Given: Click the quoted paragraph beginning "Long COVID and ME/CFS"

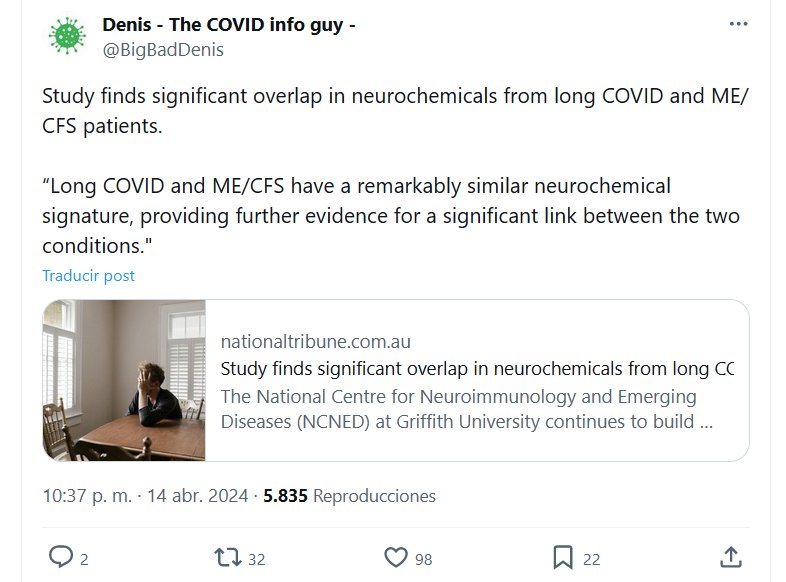Looking at the screenshot, I should tap(390, 216).
